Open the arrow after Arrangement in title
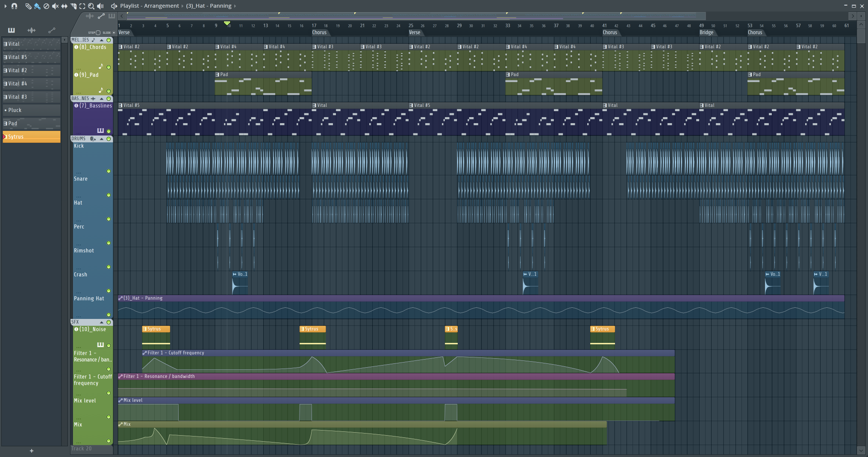 (182, 6)
